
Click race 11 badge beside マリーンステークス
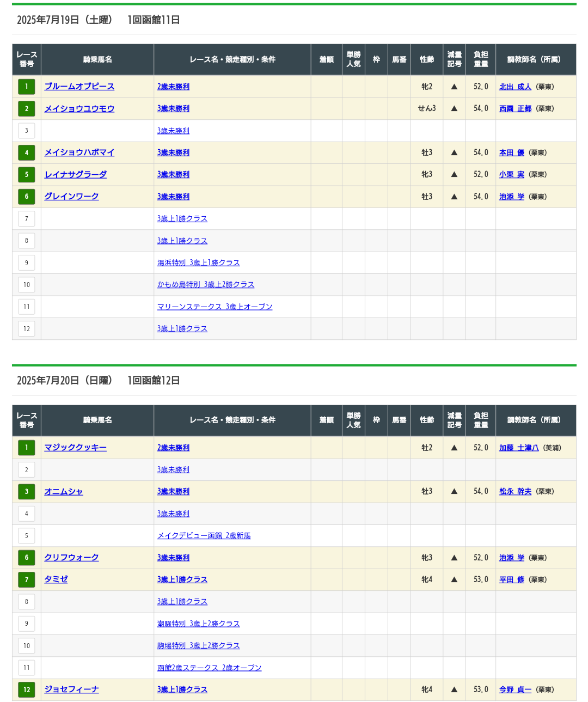pyautogui.click(x=26, y=307)
